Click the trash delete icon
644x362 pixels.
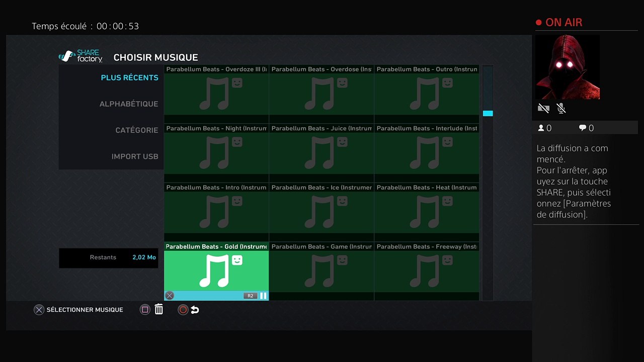(x=159, y=309)
